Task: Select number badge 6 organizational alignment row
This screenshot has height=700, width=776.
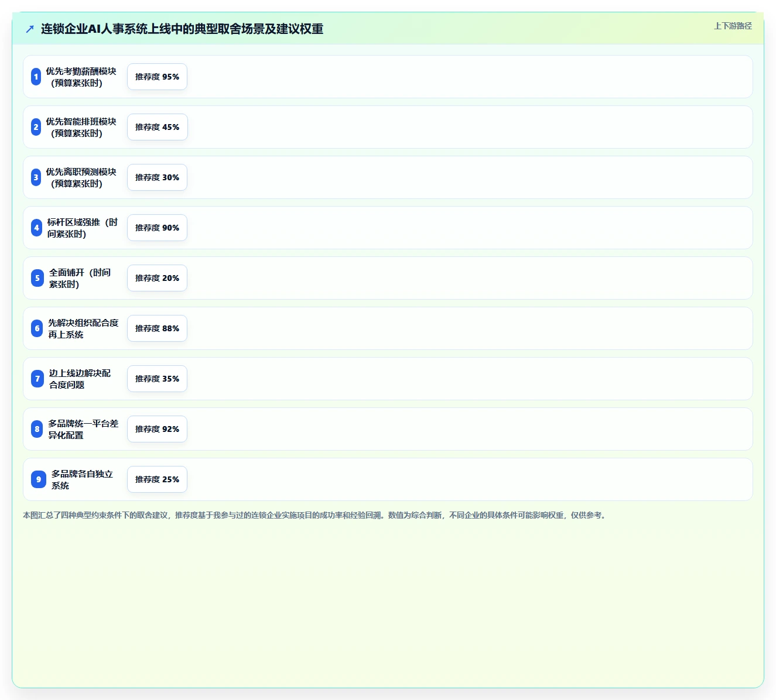Action: pos(37,328)
